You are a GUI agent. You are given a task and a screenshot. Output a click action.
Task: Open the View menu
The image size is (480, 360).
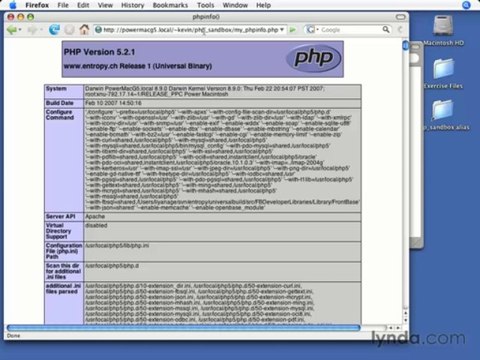click(105, 5)
